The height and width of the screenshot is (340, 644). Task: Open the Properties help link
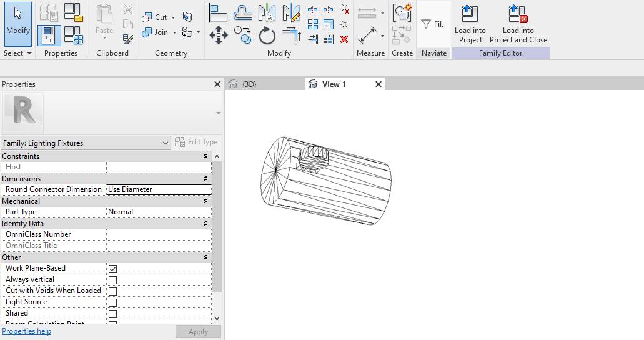[27, 331]
